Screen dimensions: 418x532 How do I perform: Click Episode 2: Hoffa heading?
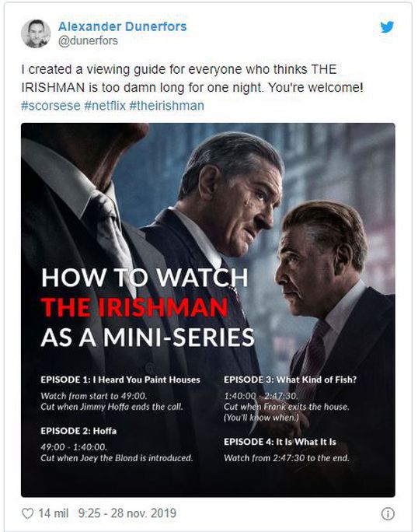coord(78,431)
